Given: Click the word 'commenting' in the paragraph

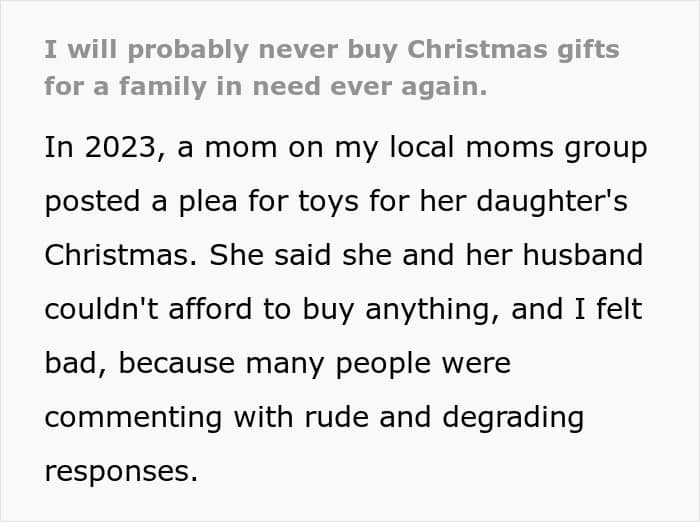Looking at the screenshot, I should click(x=133, y=418).
